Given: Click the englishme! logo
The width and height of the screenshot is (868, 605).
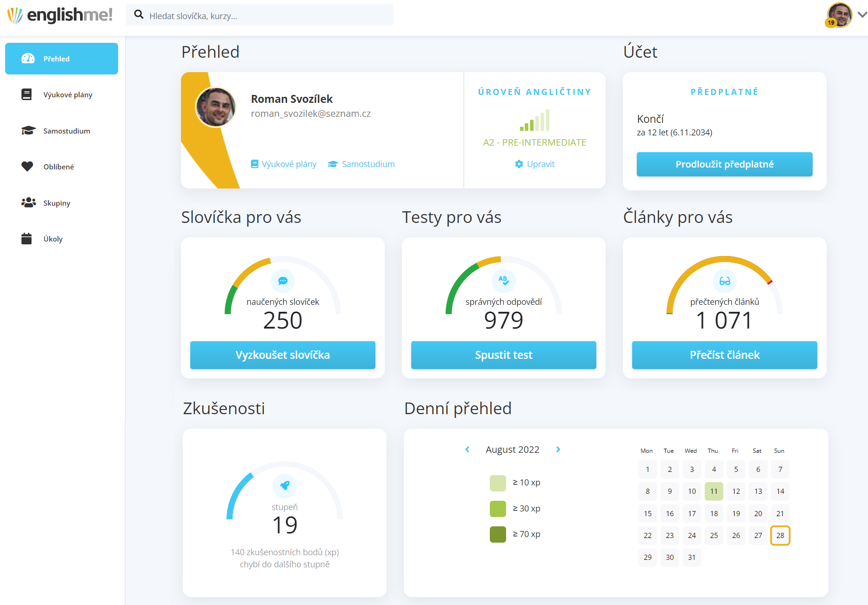Looking at the screenshot, I should pos(60,15).
